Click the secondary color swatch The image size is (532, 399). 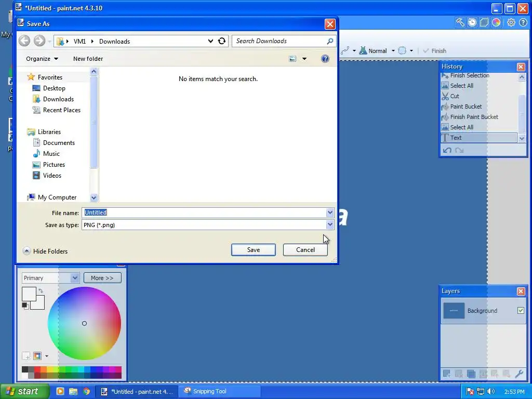pos(39,304)
